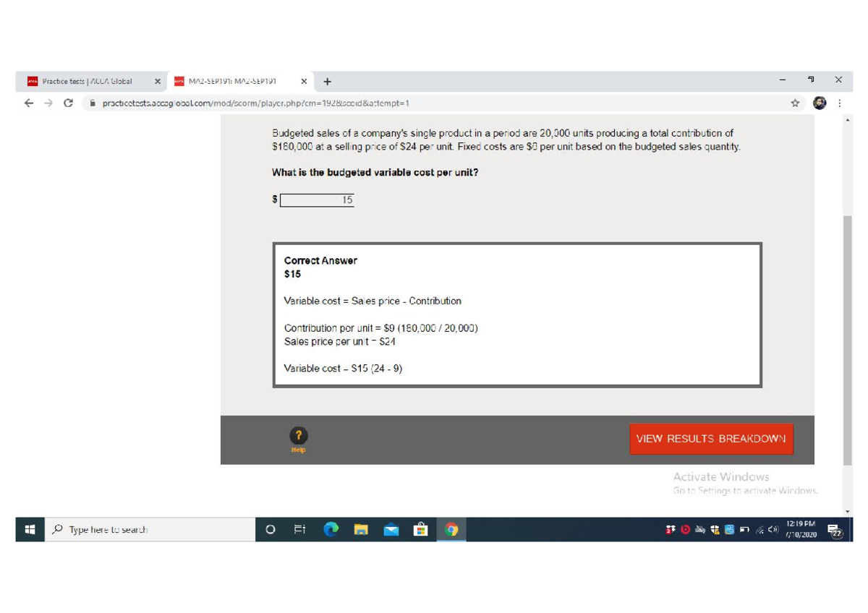Viewport: 868px width, 613px height.
Task: Open a new browser tab
Action: (x=327, y=81)
